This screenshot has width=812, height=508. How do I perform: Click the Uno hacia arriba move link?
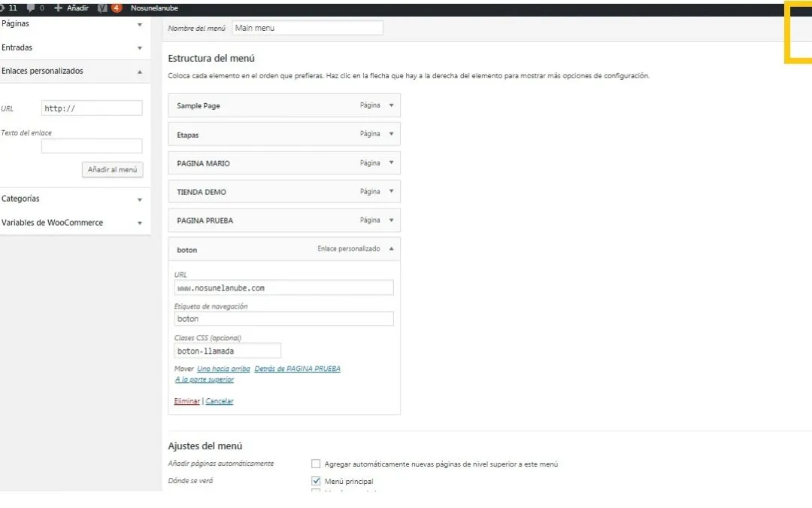223,369
